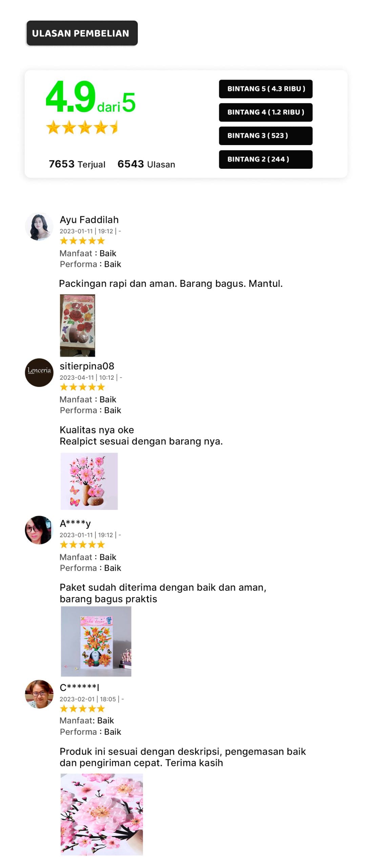Show Bintang 3 (523) reviews

[x=266, y=136]
